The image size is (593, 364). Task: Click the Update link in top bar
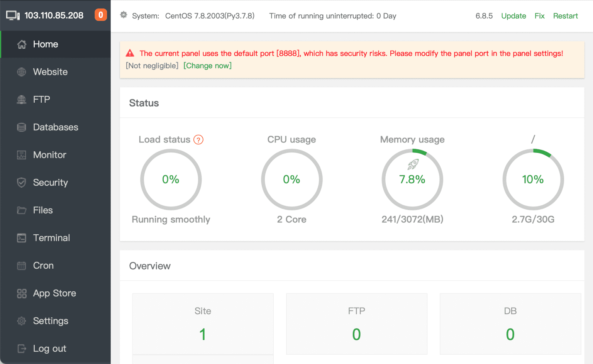pyautogui.click(x=513, y=16)
